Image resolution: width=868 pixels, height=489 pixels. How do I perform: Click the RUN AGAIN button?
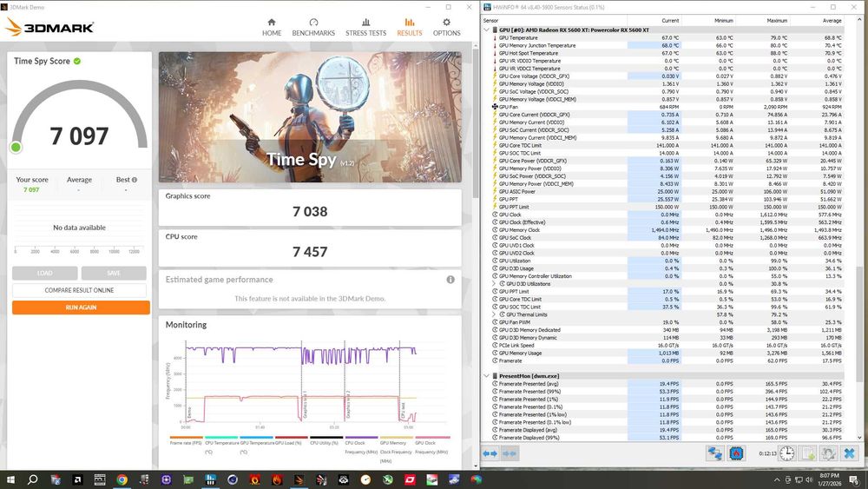81,307
